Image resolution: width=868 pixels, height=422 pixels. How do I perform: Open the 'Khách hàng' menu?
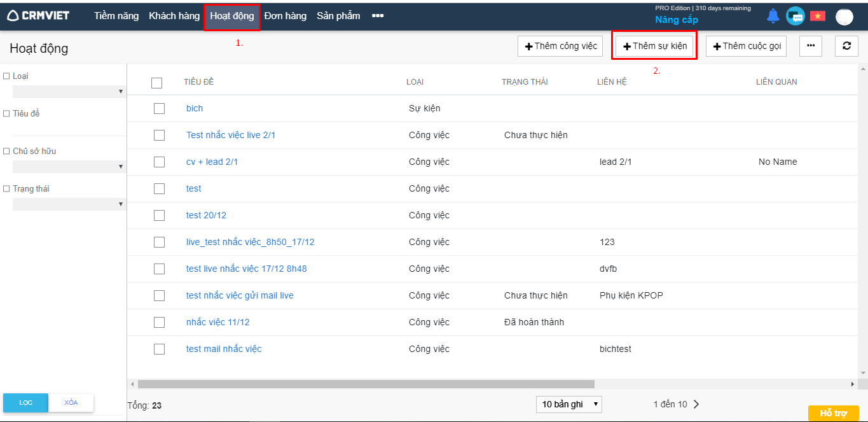click(174, 16)
